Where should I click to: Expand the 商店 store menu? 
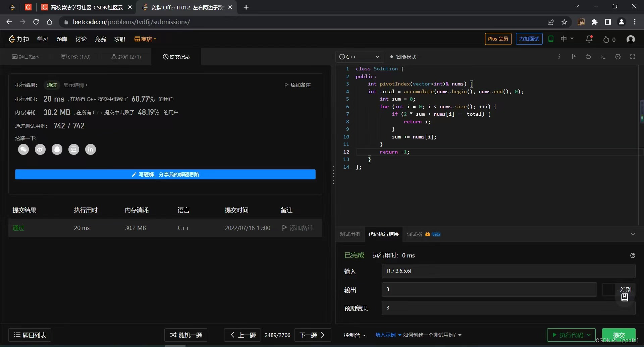coord(145,39)
